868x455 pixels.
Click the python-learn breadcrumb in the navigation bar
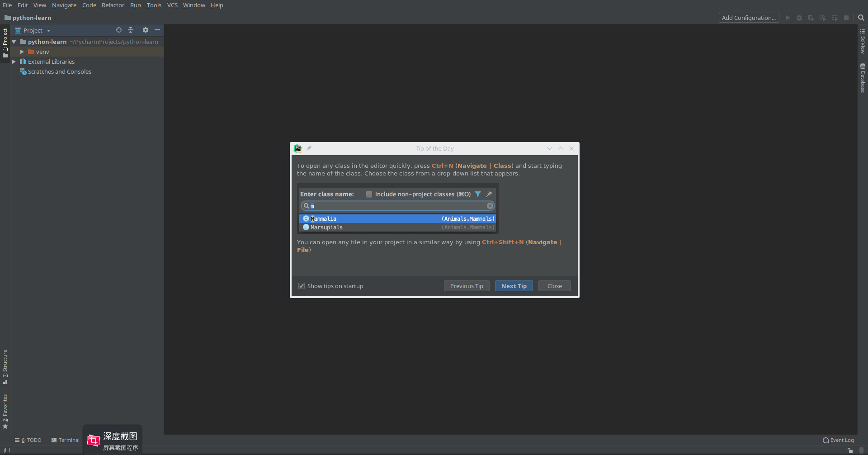28,18
